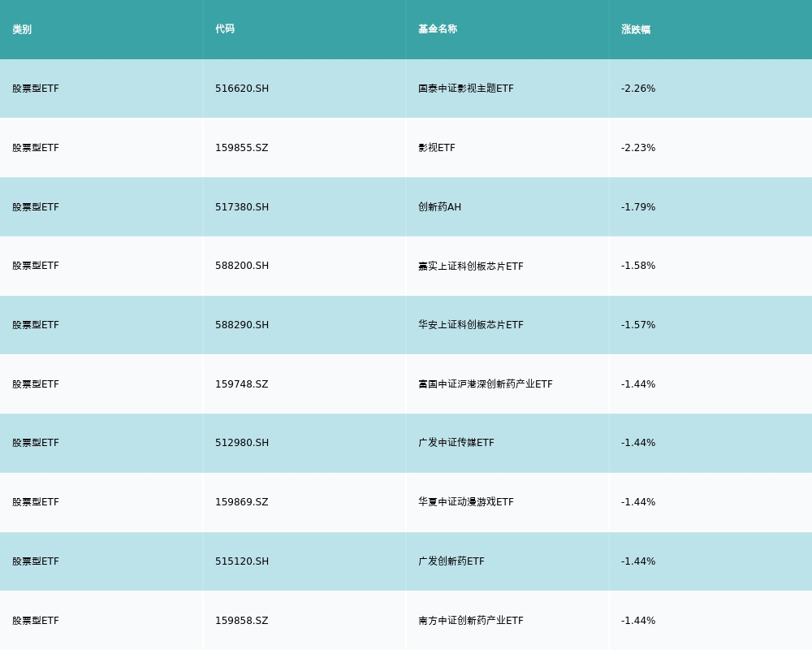
Task: Click 股票型ETF in the 517380.SH row
Action: (36, 207)
